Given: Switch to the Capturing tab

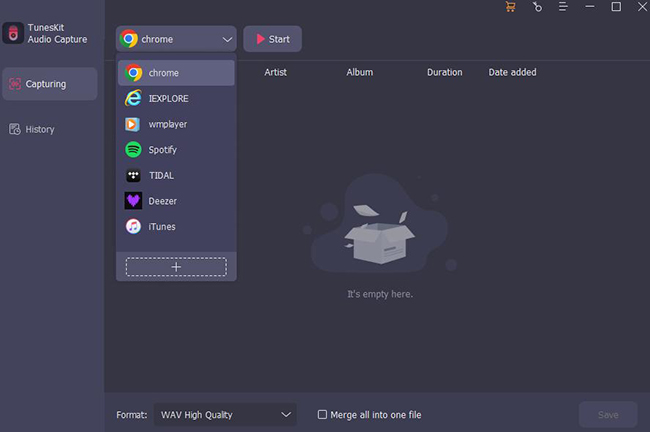Looking at the screenshot, I should pos(50,84).
